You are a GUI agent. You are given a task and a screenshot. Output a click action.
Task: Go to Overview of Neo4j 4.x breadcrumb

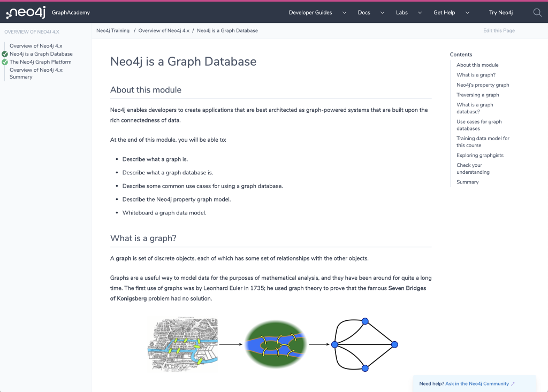[x=164, y=30]
